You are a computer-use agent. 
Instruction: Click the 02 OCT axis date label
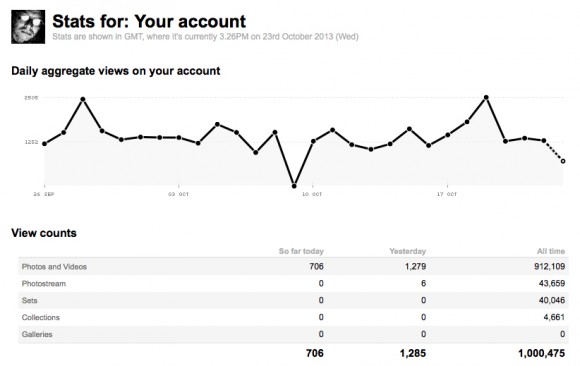[178, 194]
